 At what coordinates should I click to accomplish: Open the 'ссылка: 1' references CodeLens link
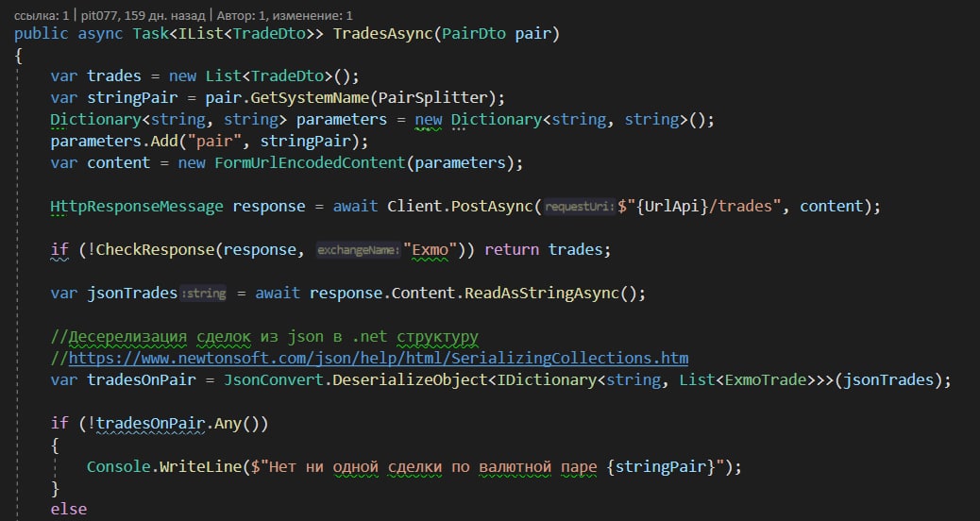click(x=42, y=15)
